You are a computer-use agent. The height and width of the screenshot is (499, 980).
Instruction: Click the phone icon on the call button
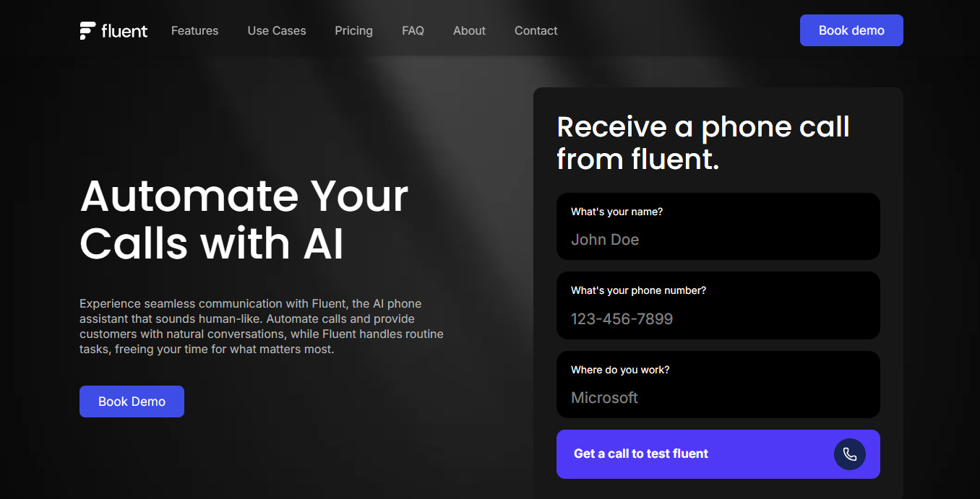[x=849, y=454]
